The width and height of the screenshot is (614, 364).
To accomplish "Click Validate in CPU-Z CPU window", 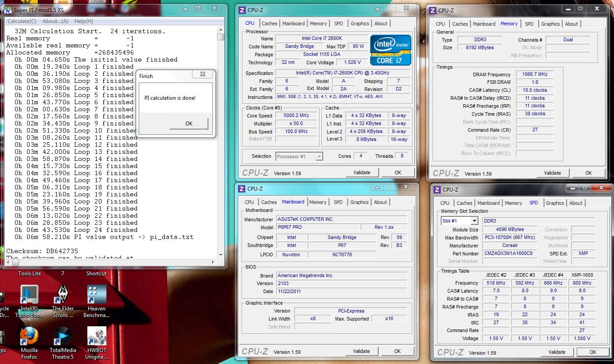I will [361, 172].
